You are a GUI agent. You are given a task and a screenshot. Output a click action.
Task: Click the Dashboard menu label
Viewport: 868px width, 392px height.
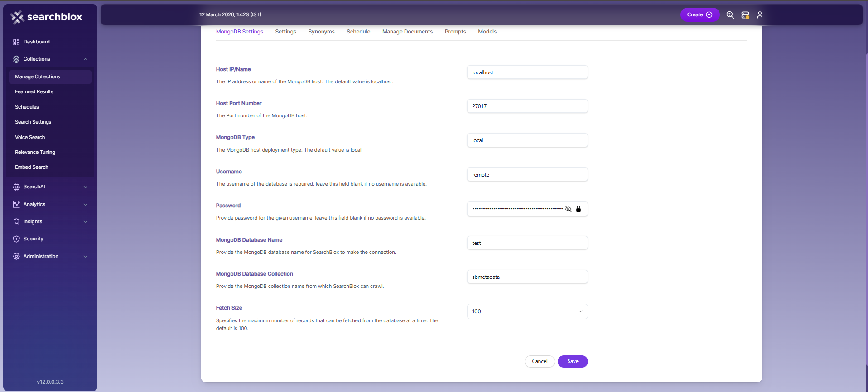click(x=36, y=42)
